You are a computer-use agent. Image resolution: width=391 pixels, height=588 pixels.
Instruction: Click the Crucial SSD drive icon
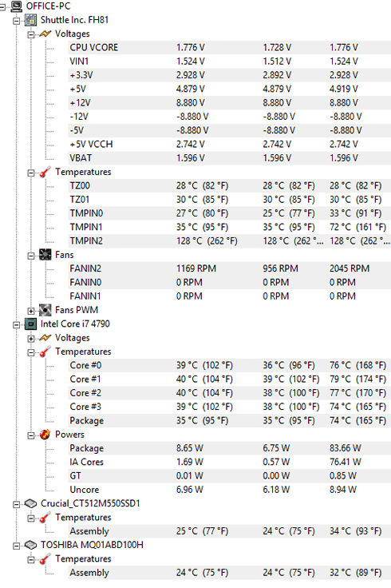point(30,503)
